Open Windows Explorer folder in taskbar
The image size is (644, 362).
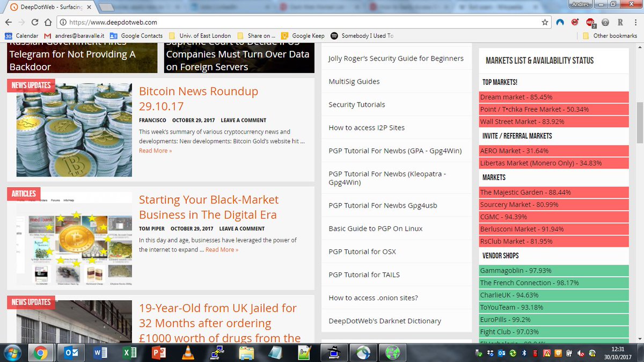pyautogui.click(x=247, y=353)
